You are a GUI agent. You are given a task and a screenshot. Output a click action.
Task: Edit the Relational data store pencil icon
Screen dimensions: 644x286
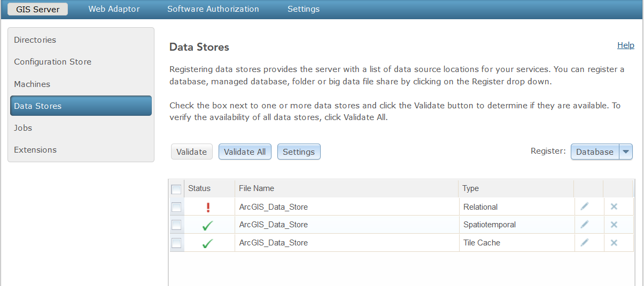click(x=585, y=206)
